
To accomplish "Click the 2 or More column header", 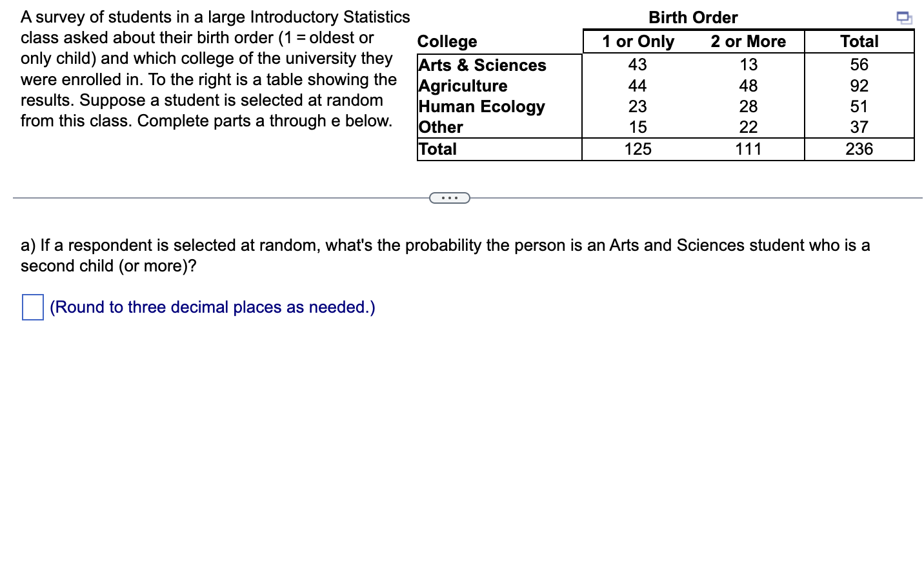I will (x=748, y=41).
